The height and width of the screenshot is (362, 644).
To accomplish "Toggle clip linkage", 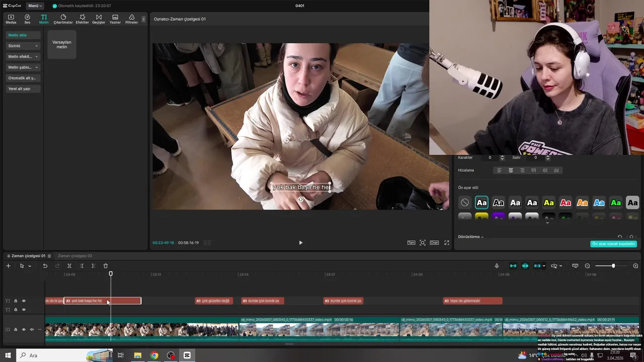I will pyautogui.click(x=537, y=266).
